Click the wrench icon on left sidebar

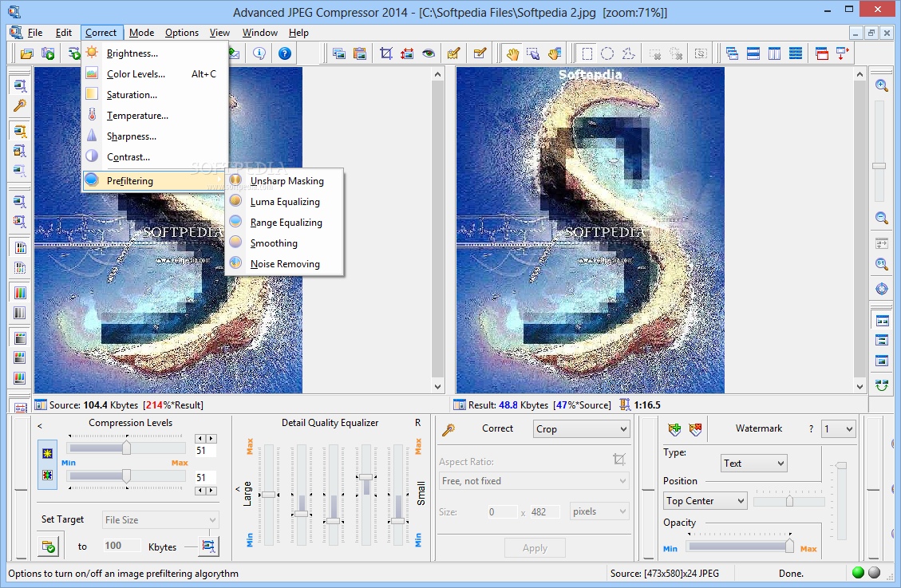19,105
